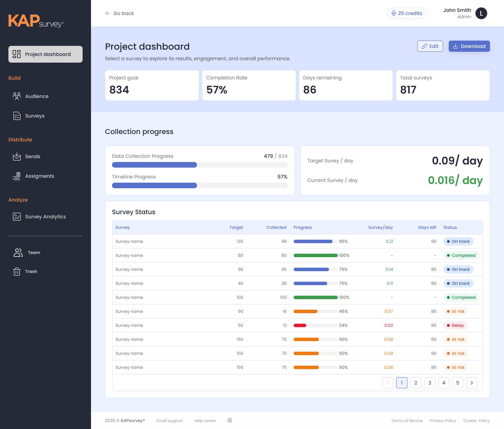Click John Smith user name

click(457, 10)
